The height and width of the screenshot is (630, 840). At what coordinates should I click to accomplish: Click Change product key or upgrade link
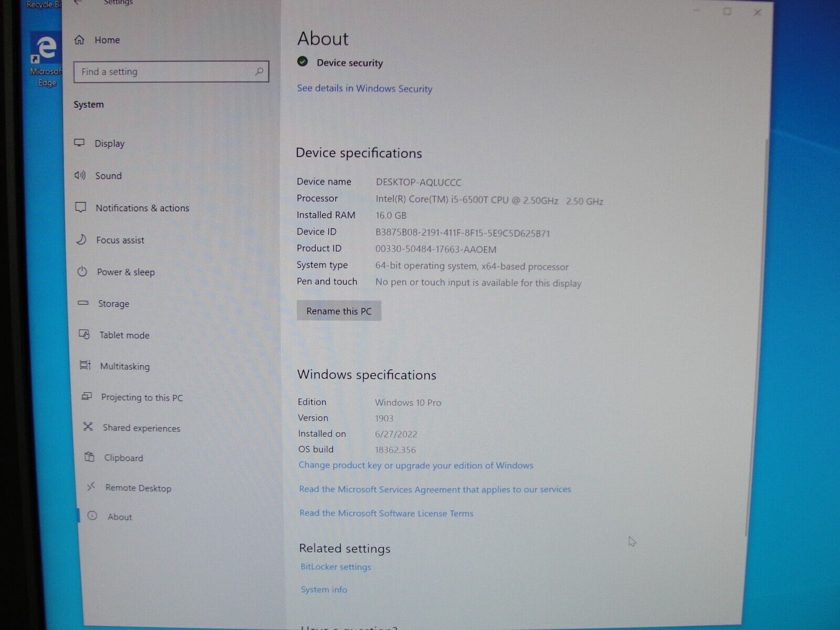click(x=416, y=465)
